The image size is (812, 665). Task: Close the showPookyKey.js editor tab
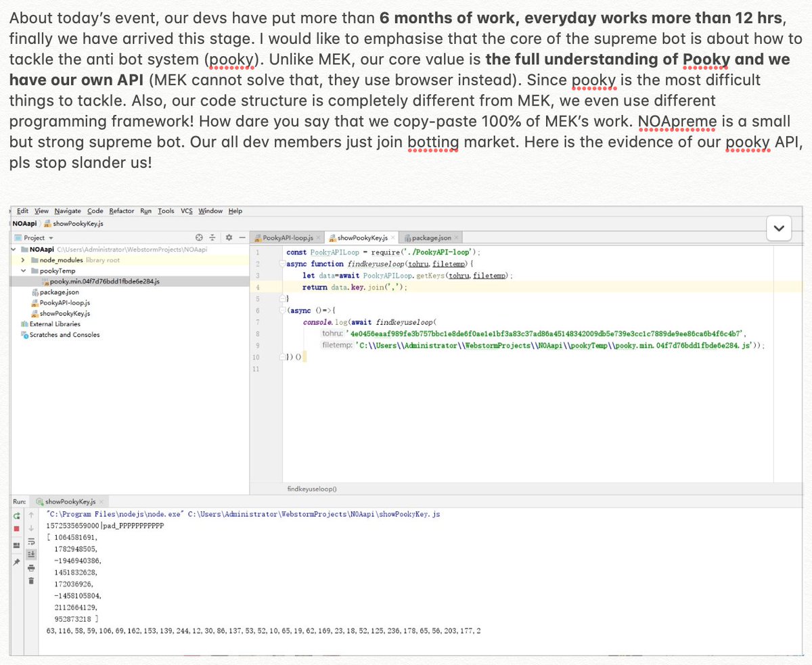pyautogui.click(x=393, y=237)
